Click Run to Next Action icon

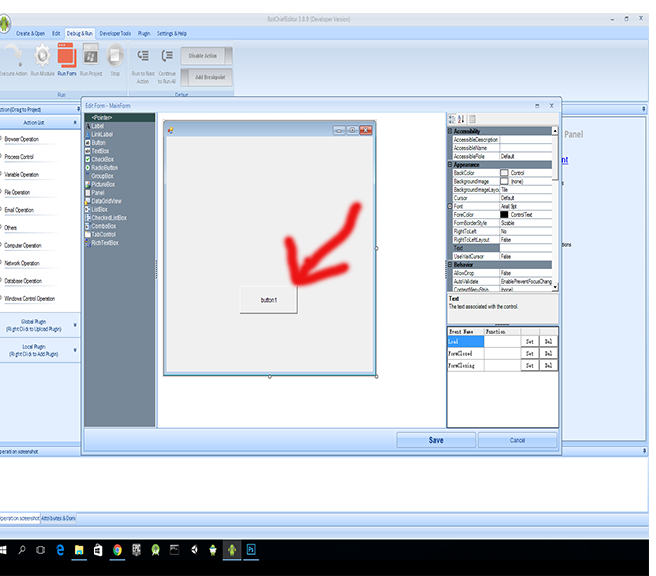click(x=142, y=58)
